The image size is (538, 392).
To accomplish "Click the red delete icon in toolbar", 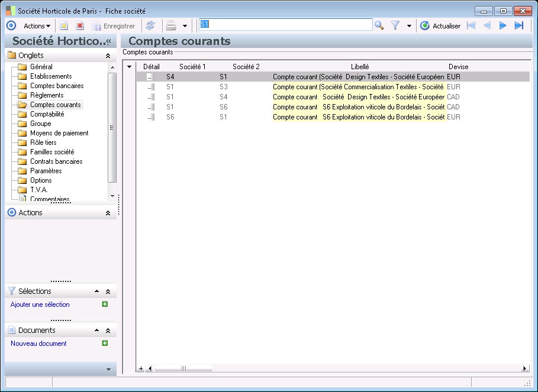I will 80,26.
